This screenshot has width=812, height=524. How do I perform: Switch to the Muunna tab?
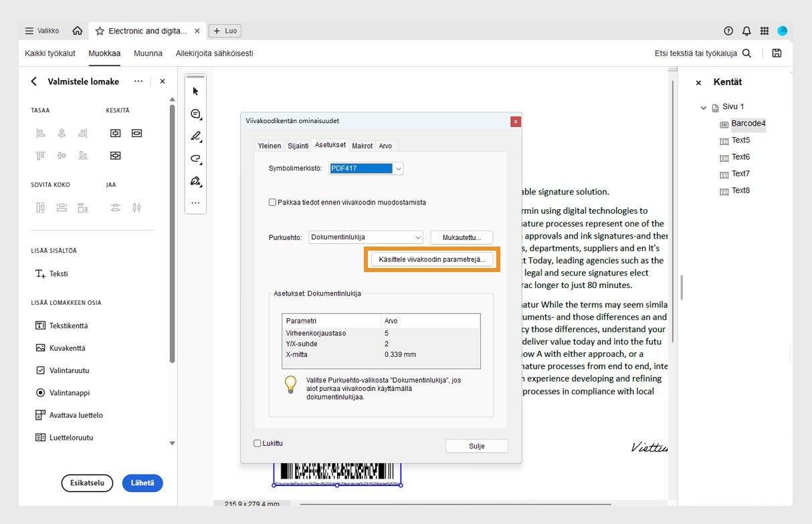point(148,53)
